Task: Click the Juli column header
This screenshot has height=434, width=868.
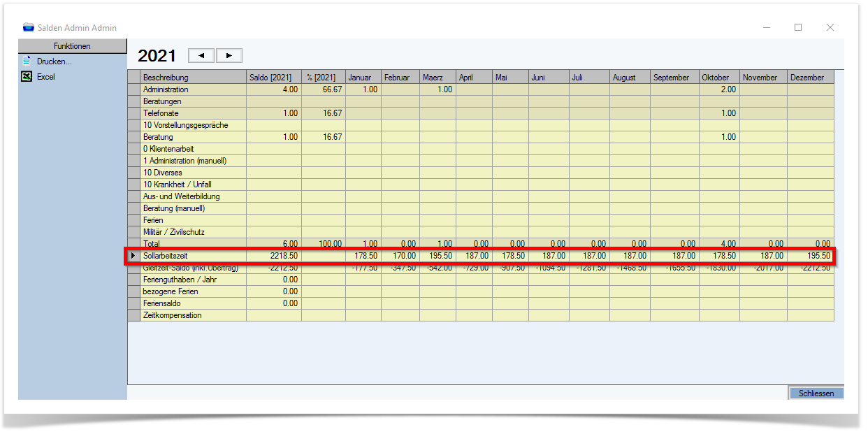Action: tap(589, 78)
